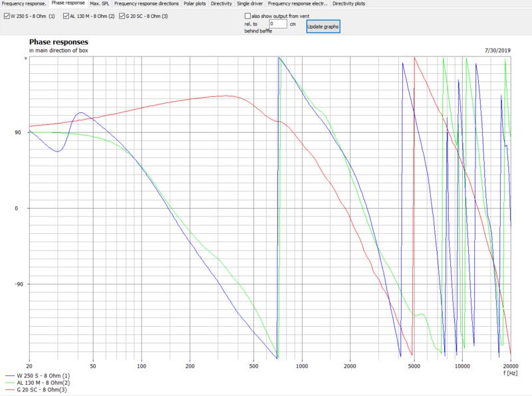This screenshot has height=396, width=532.
Task: Switch to the Frequency response tab
Action: click(x=23, y=4)
